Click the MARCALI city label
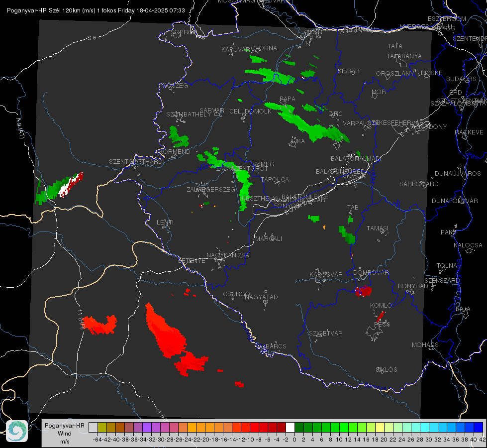The image size is (487, 448). 268,239
